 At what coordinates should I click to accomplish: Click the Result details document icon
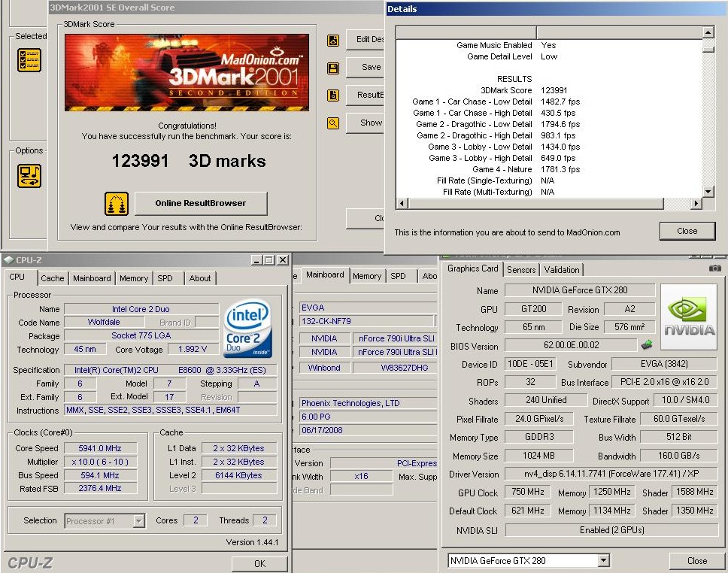333,95
